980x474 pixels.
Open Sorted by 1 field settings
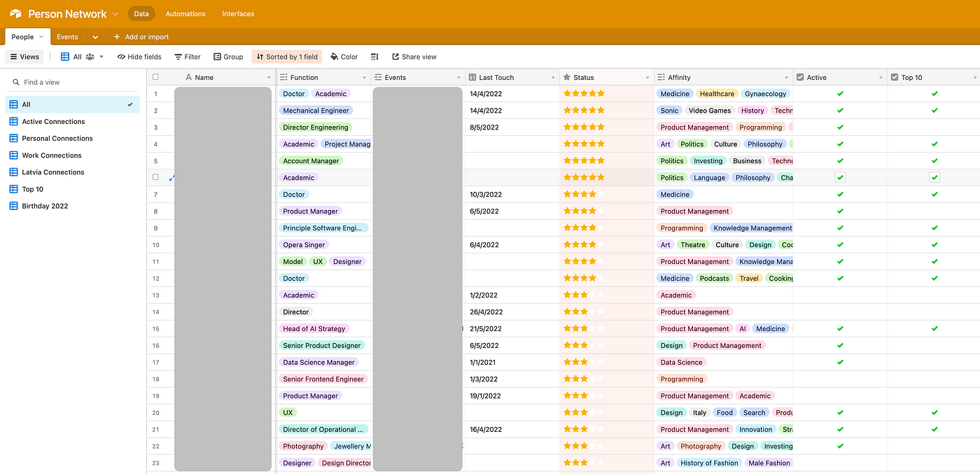coord(287,57)
